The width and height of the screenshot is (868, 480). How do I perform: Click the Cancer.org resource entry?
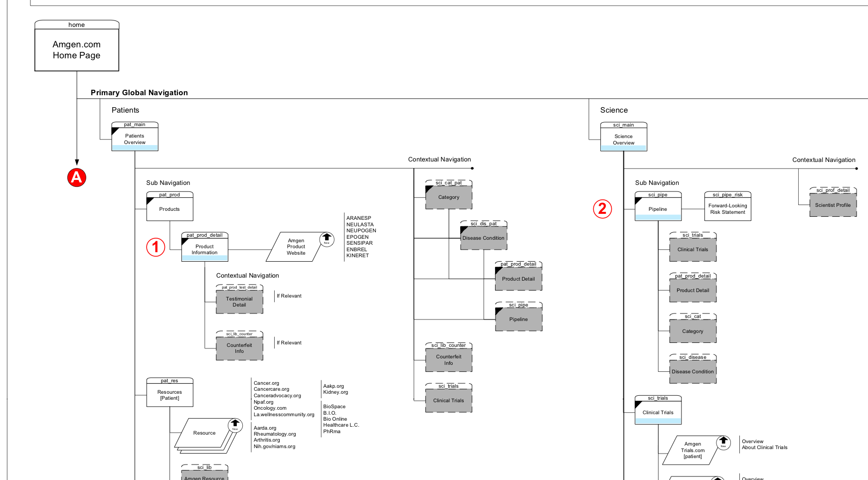tap(266, 383)
